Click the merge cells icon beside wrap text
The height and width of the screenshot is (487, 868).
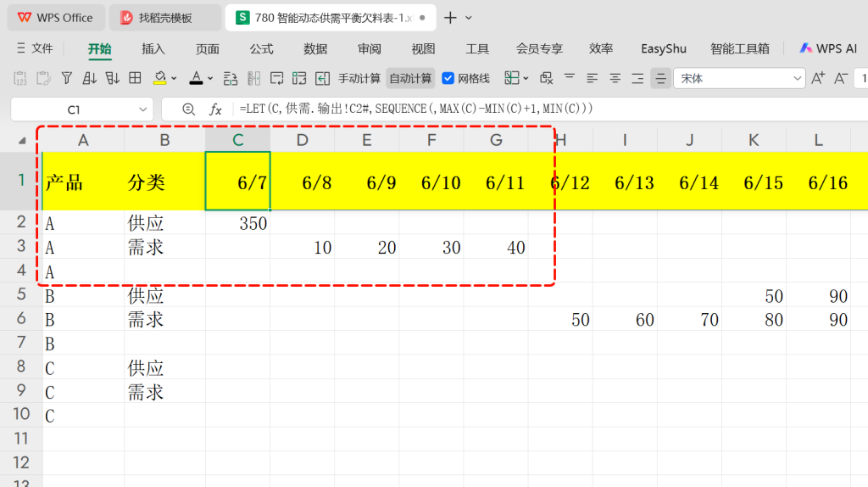pos(299,79)
